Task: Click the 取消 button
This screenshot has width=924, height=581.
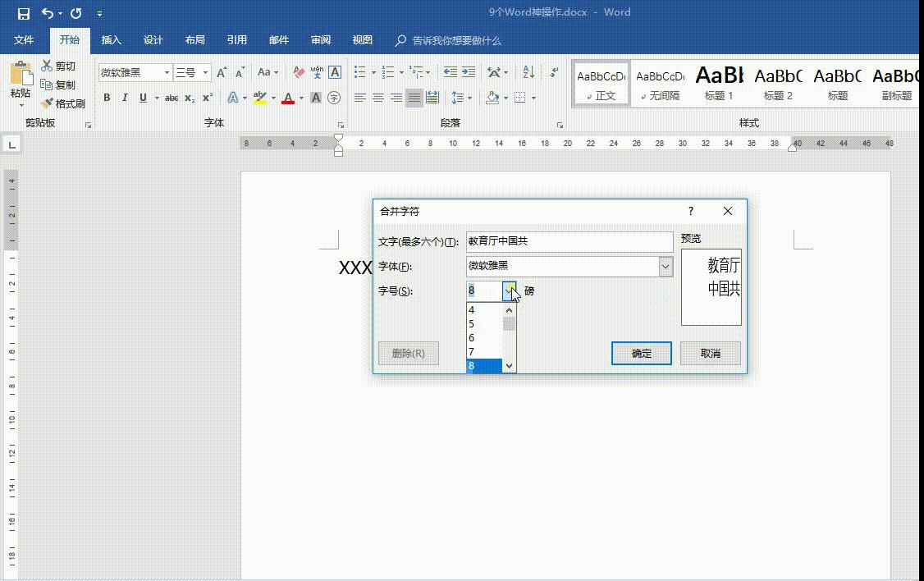Action: coord(710,353)
